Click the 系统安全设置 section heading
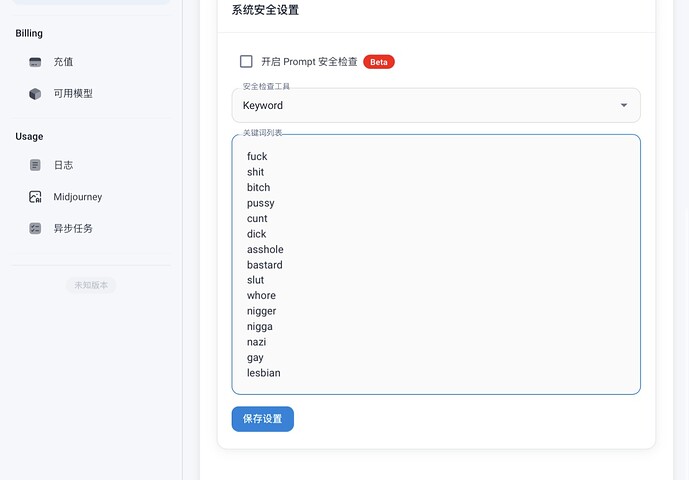 [x=265, y=10]
